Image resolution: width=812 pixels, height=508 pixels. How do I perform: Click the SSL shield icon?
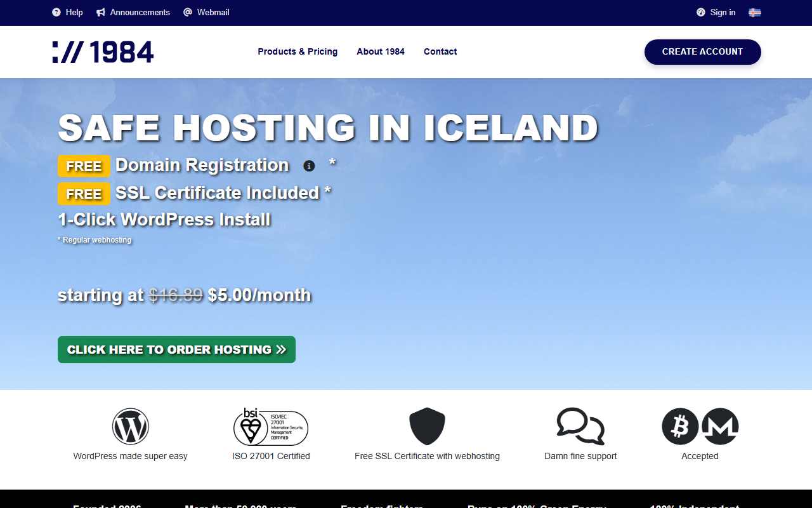(427, 426)
